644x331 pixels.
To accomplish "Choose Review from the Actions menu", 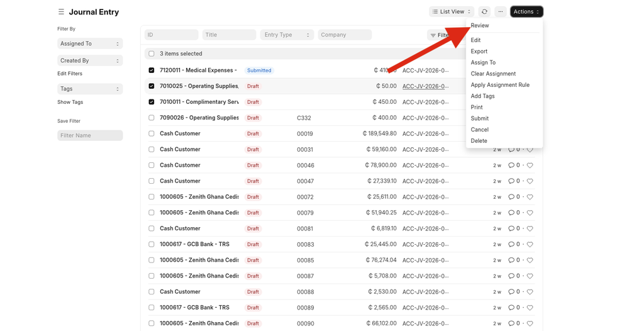I will [x=480, y=26].
